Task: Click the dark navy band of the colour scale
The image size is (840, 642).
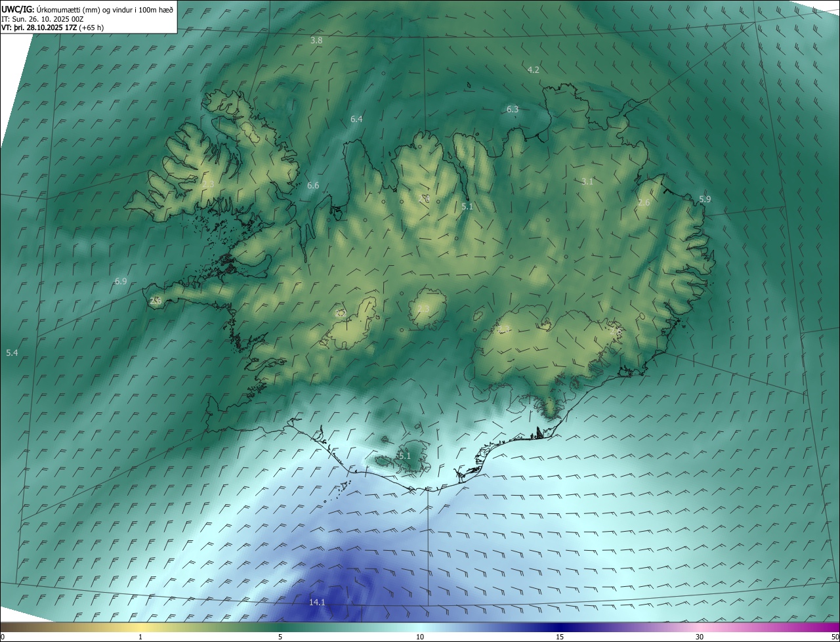Action: (x=560, y=627)
